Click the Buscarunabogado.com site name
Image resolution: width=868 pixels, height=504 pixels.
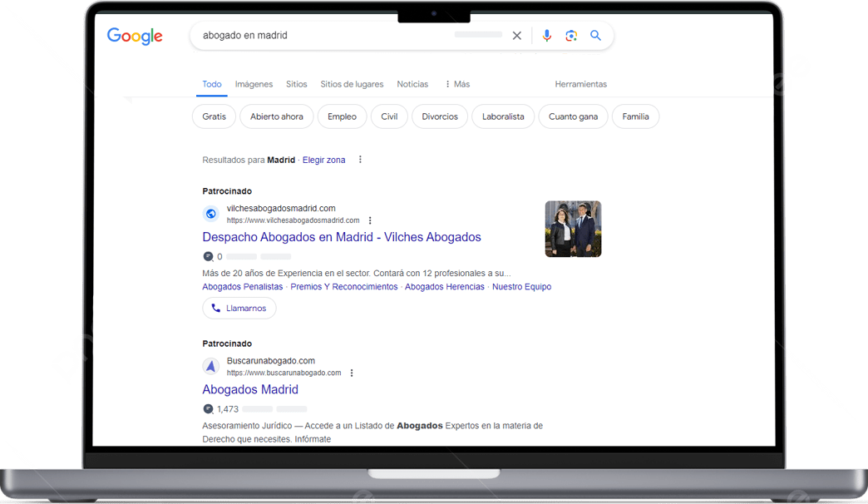tap(271, 361)
